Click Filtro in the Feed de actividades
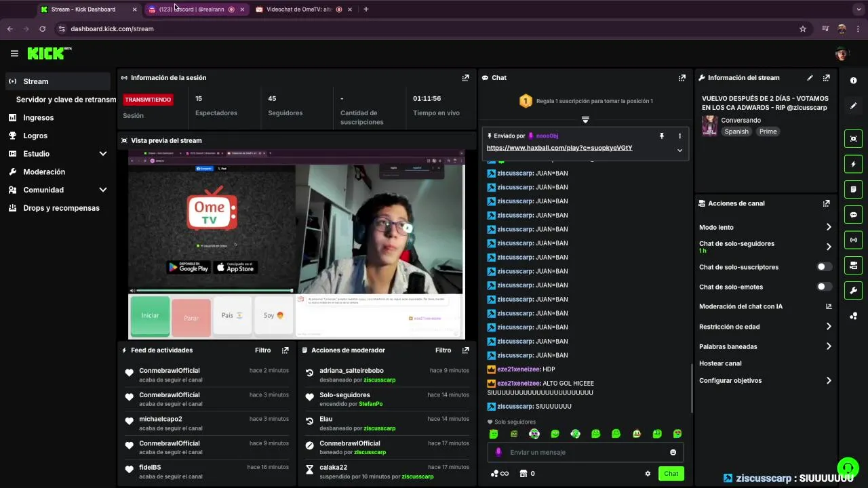This screenshot has height=488, width=868. pos(263,350)
